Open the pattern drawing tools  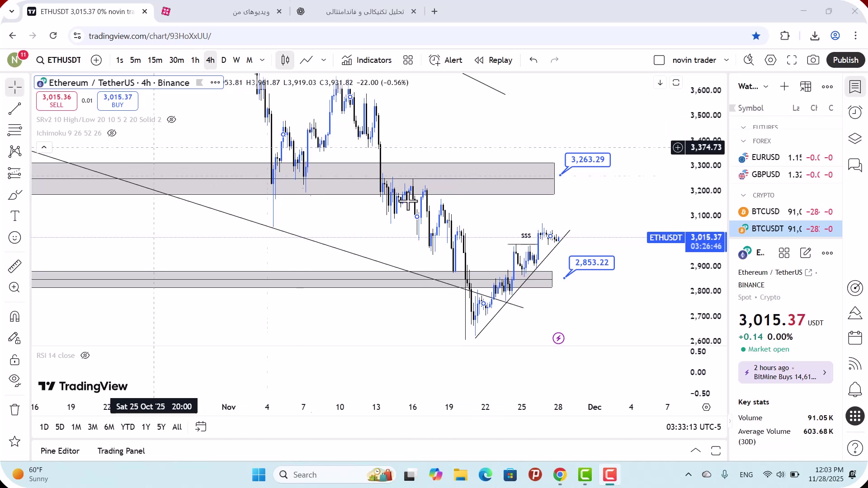pyautogui.click(x=15, y=151)
